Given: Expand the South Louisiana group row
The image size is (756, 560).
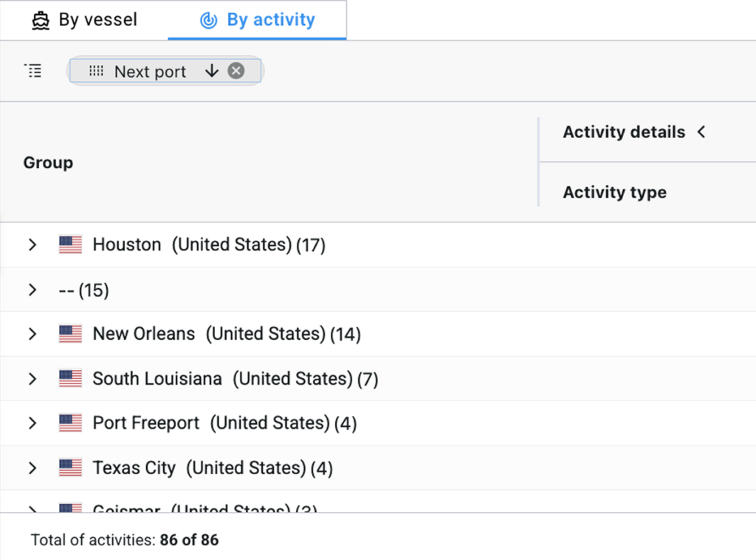Looking at the screenshot, I should pyautogui.click(x=32, y=379).
